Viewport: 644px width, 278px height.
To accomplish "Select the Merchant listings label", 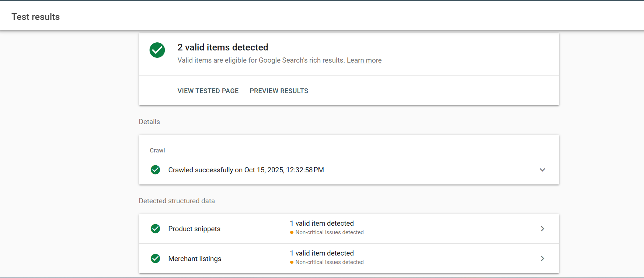I will pyautogui.click(x=195, y=259).
